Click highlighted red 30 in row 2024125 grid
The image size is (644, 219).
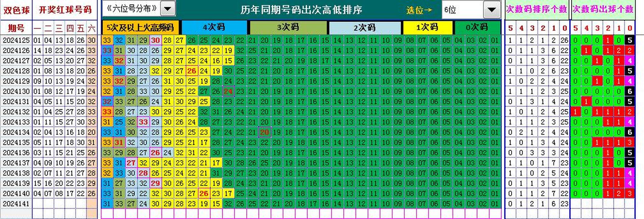(155, 40)
